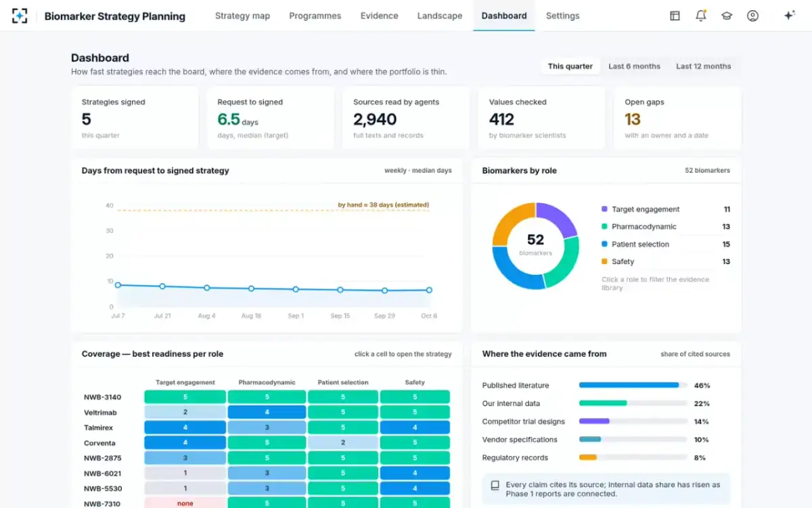Select the Sep 1 chart data point

296,289
